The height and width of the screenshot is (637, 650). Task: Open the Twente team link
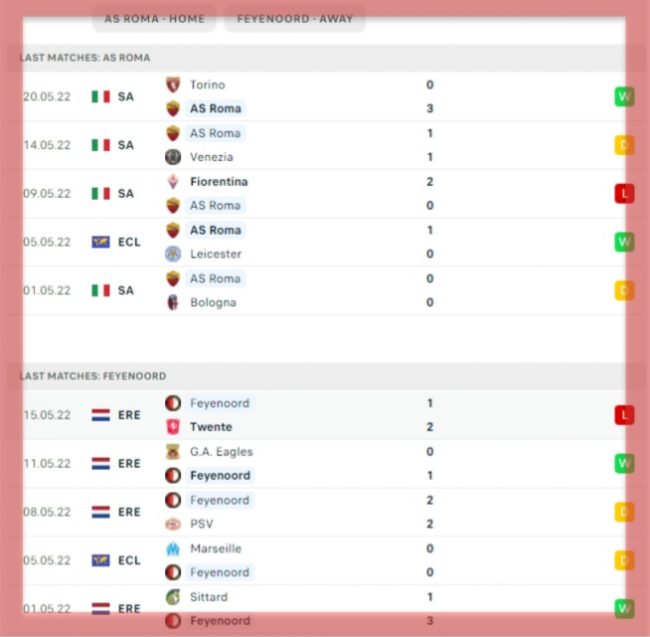point(210,427)
